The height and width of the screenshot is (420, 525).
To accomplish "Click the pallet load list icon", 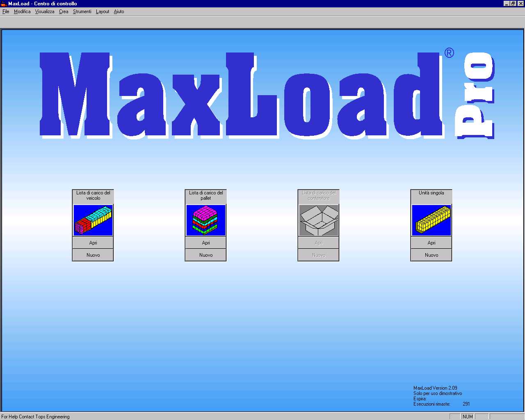I will click(206, 220).
